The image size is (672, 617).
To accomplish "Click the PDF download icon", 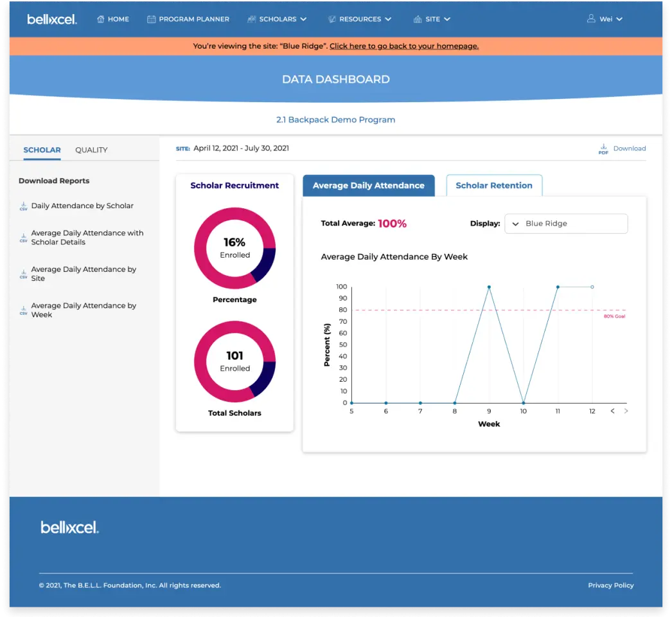I will 603,148.
